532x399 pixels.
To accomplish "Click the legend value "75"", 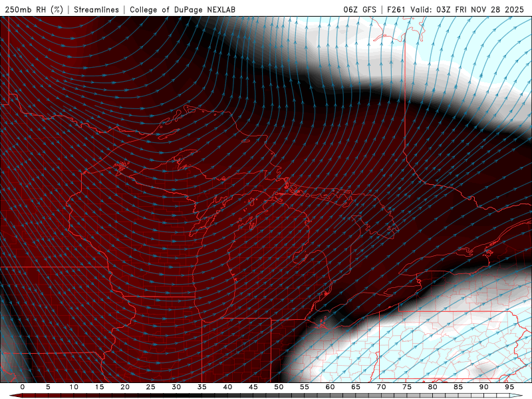I will click(407, 387).
